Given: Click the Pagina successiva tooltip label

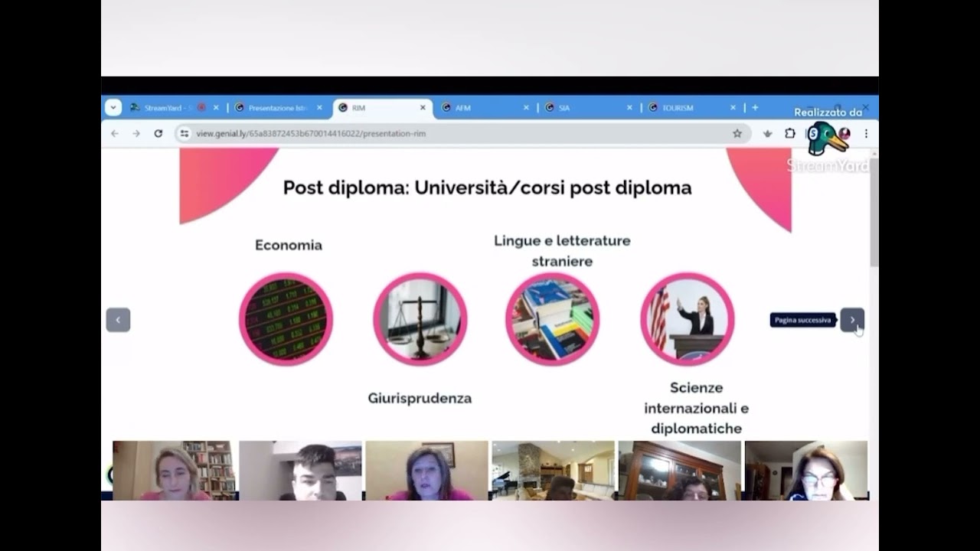Looking at the screenshot, I should tap(802, 320).
